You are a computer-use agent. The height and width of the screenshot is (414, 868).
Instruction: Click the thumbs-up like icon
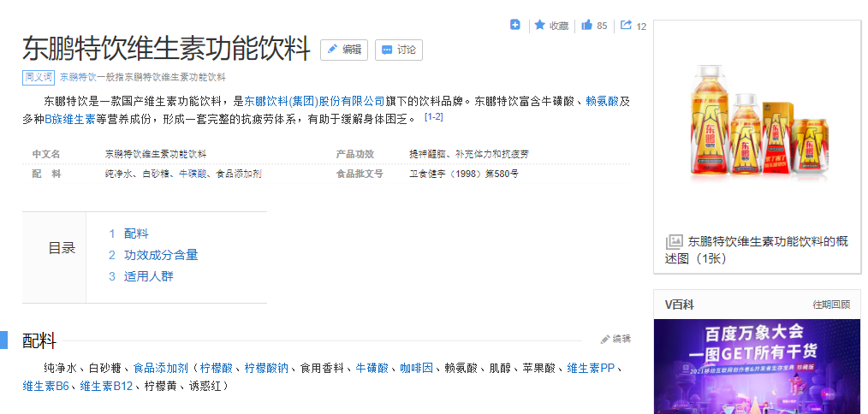click(586, 25)
